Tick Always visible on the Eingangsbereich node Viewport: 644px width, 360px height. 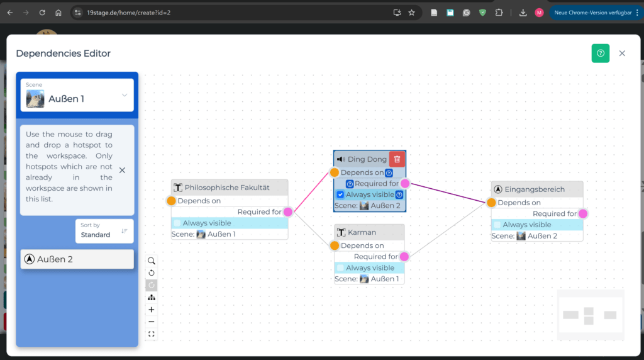click(497, 225)
